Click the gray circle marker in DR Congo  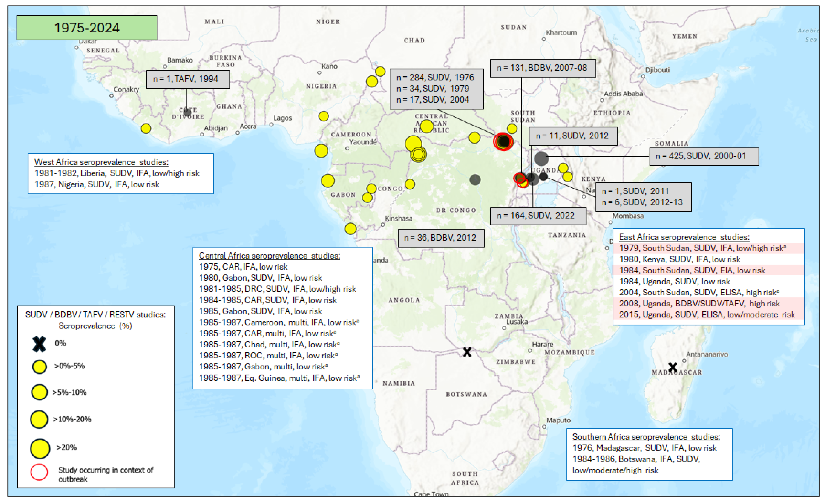point(475,179)
